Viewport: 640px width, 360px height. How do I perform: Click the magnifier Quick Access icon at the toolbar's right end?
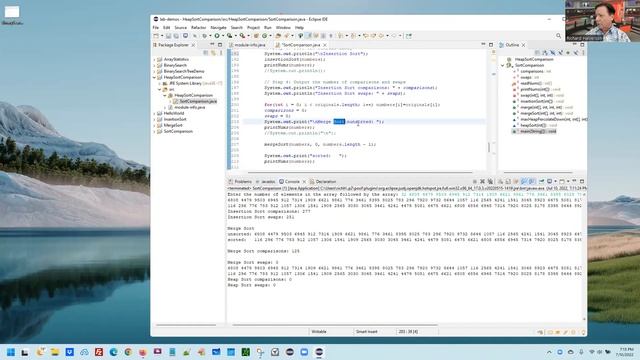click(558, 36)
